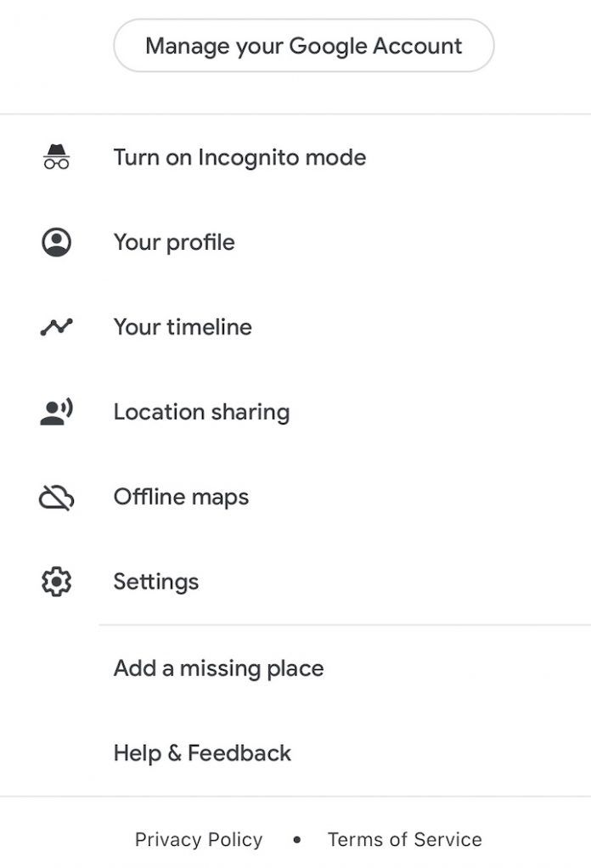This screenshot has height=868, width=591.
Task: Open Your profile
Action: pyautogui.click(x=174, y=242)
